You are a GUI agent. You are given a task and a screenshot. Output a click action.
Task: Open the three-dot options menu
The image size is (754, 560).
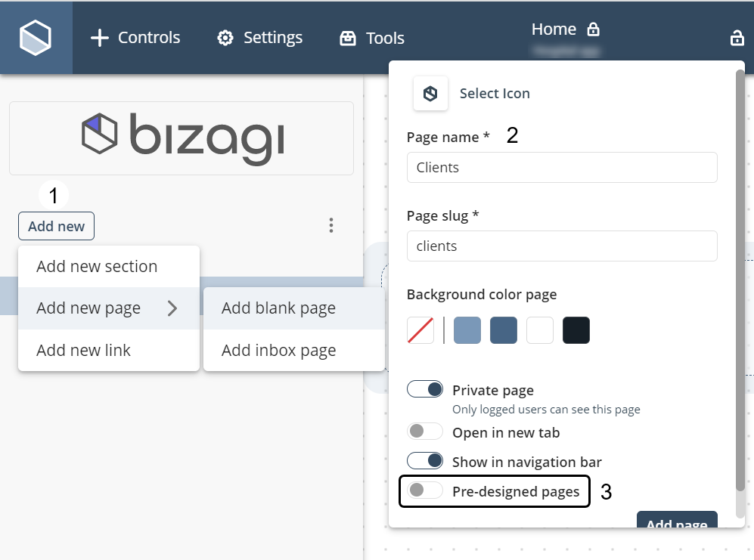click(330, 224)
